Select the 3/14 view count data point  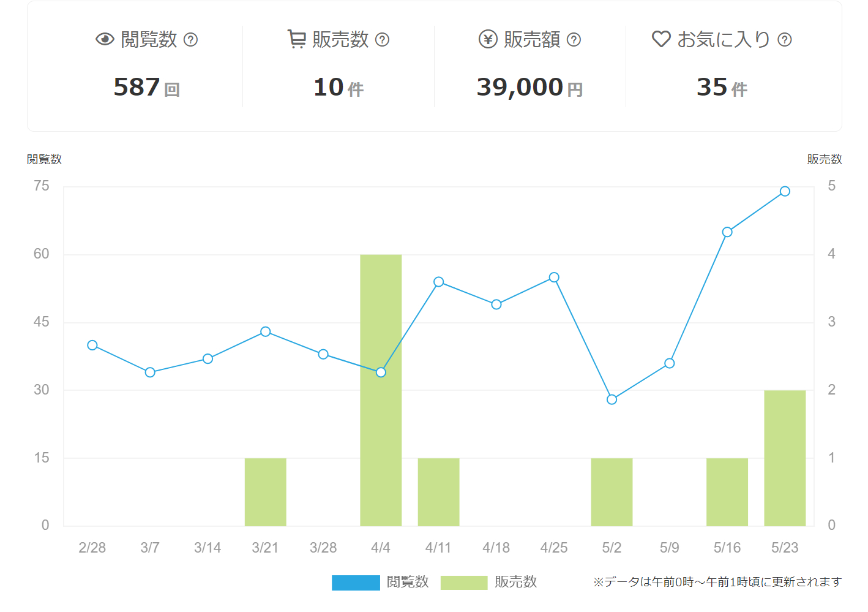208,359
